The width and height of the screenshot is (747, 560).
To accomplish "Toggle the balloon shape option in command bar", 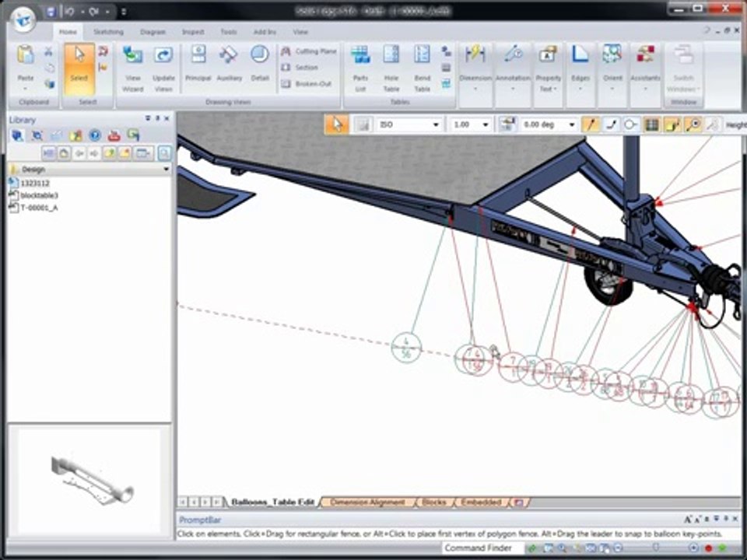I will coord(631,124).
